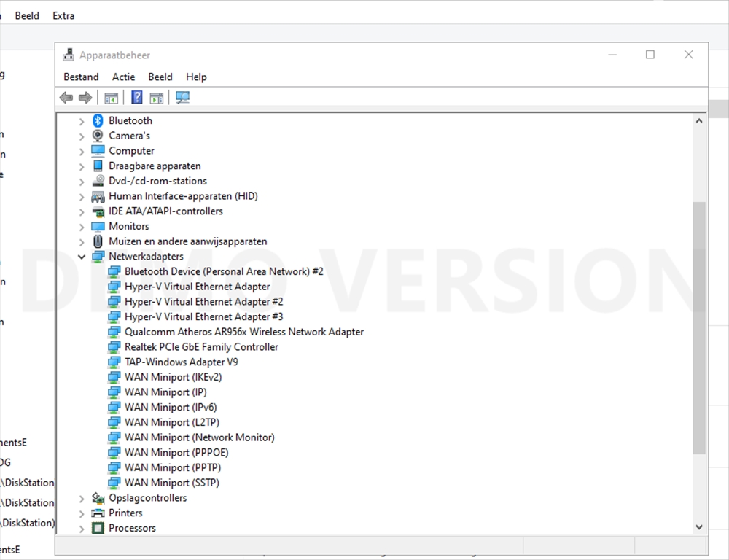
Task: Click the show/hide action pane icon
Action: tap(157, 98)
